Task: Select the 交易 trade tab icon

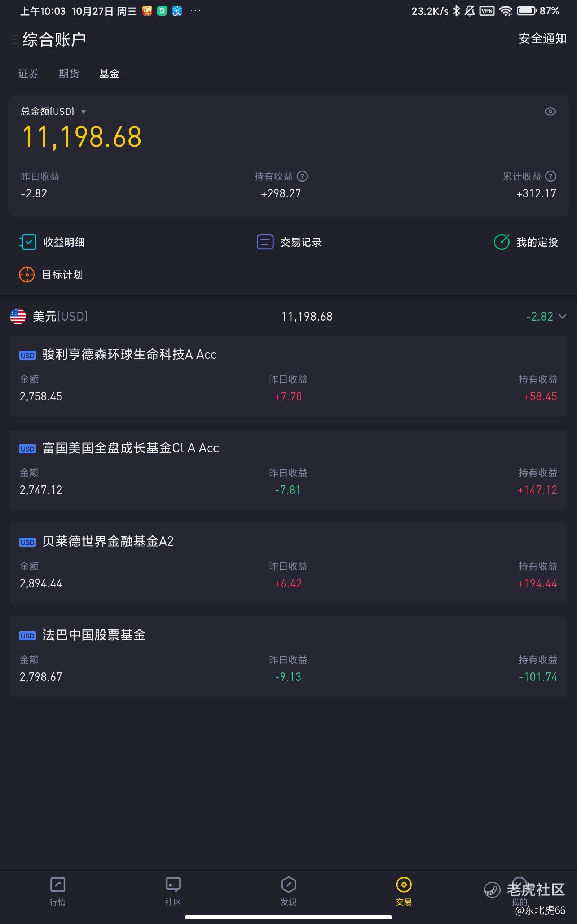Action: click(404, 884)
